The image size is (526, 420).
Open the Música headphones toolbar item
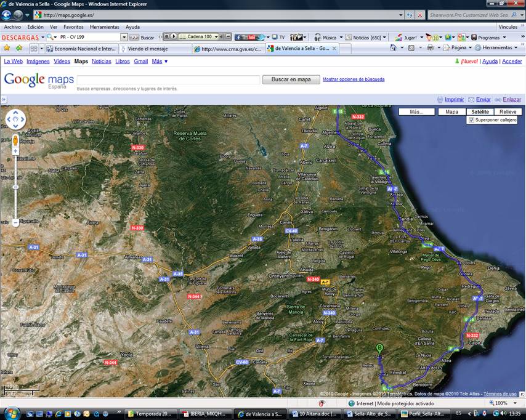325,38
